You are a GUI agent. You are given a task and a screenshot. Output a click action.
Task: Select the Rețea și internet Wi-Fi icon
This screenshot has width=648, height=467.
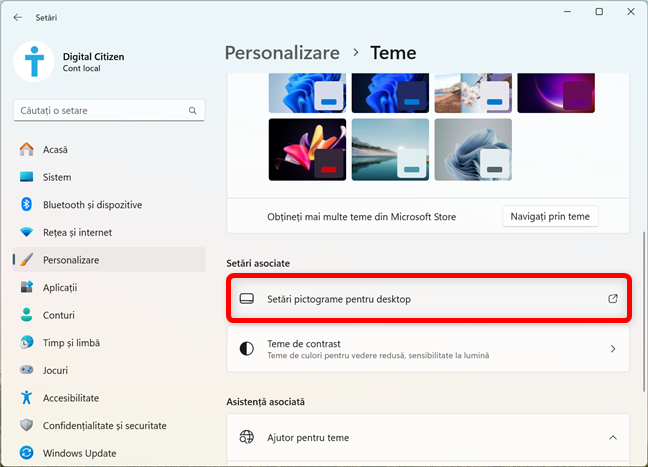(x=26, y=232)
